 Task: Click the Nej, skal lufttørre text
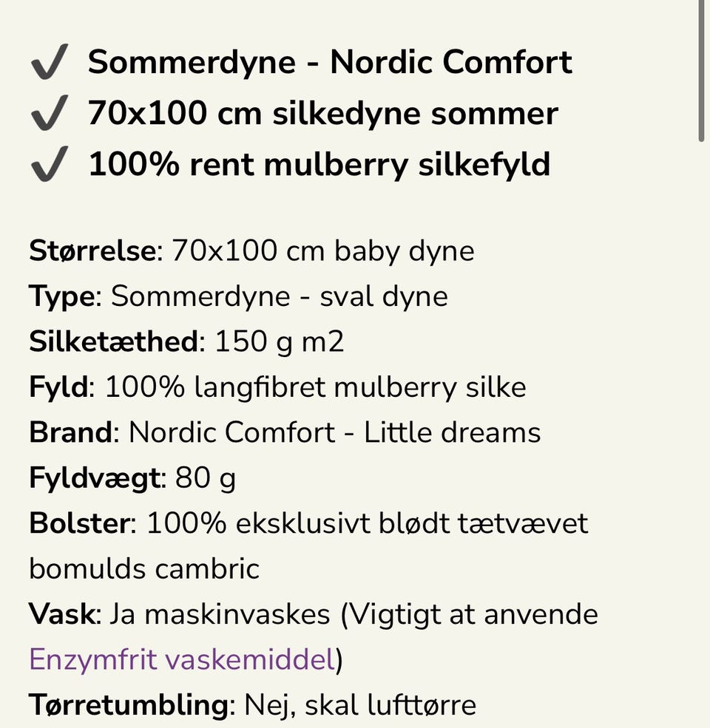(x=360, y=705)
